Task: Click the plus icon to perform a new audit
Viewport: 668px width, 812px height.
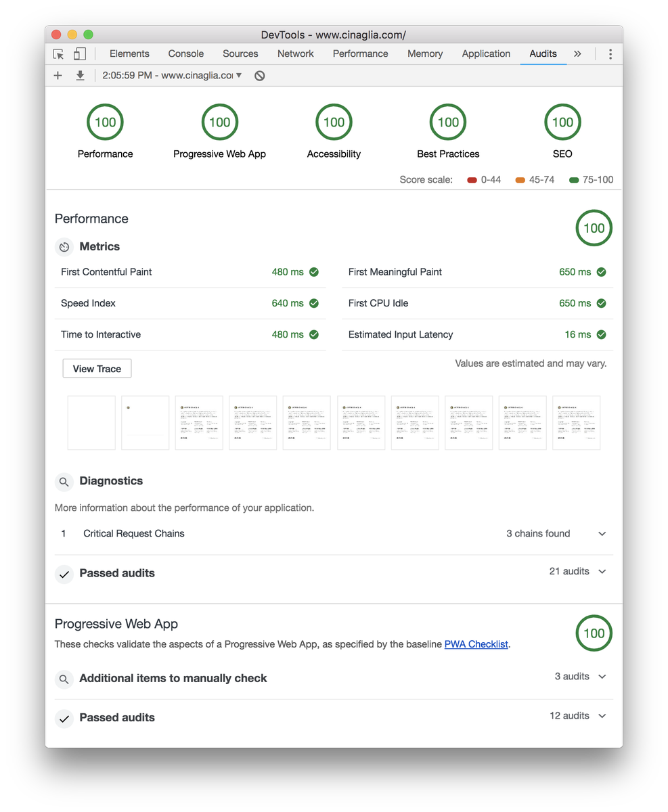Action: (x=58, y=76)
